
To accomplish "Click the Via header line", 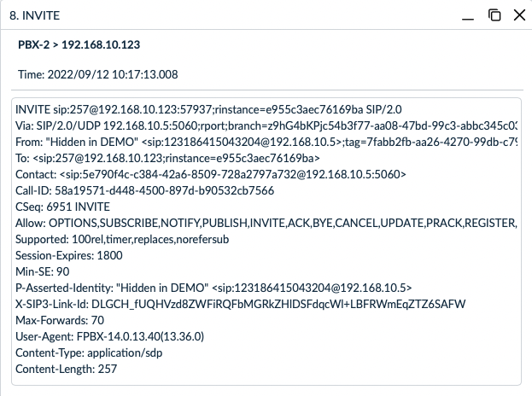I will click(x=266, y=125).
